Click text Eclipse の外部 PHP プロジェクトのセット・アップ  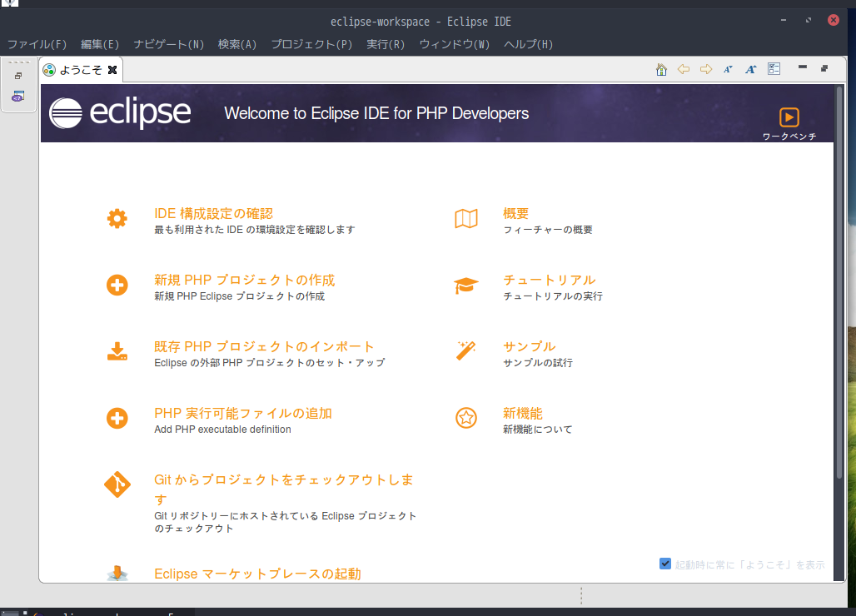click(270, 363)
